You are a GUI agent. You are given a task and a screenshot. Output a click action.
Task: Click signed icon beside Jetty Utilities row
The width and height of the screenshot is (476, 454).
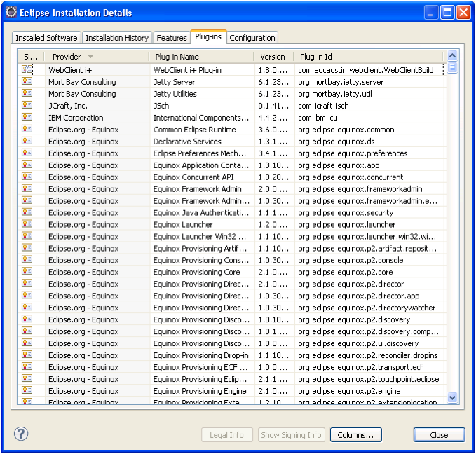click(x=27, y=93)
